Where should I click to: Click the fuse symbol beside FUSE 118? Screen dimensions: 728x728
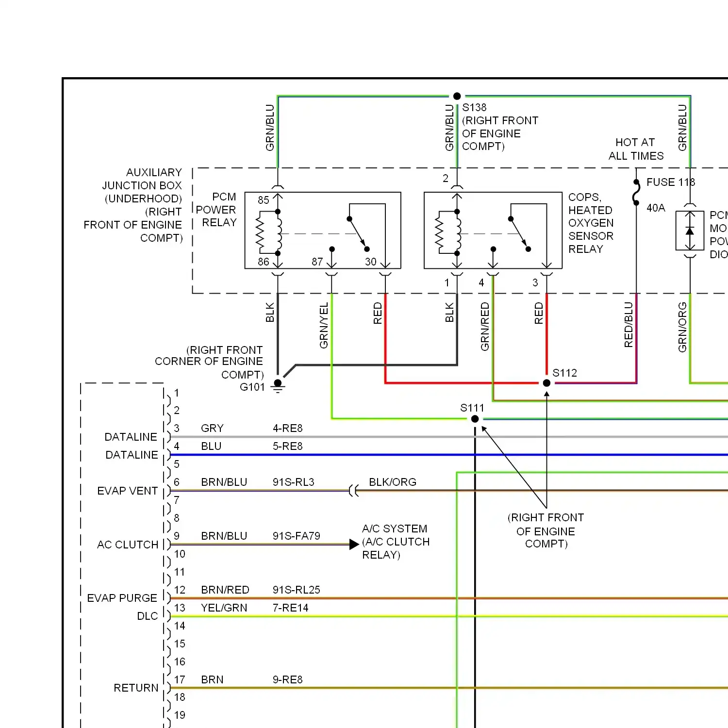636,193
